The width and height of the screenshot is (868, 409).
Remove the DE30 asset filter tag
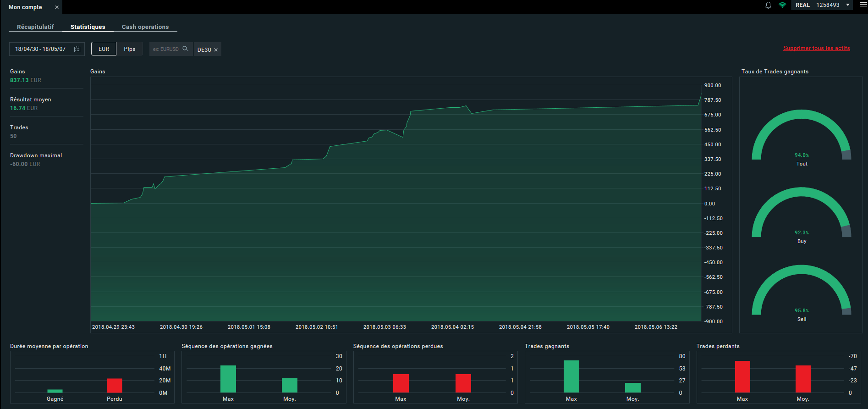tap(216, 50)
